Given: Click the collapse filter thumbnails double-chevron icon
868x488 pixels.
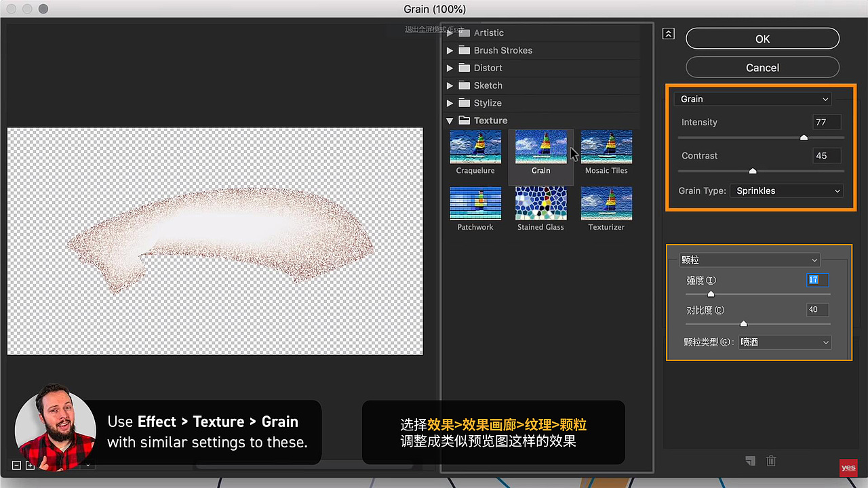Looking at the screenshot, I should [x=669, y=34].
